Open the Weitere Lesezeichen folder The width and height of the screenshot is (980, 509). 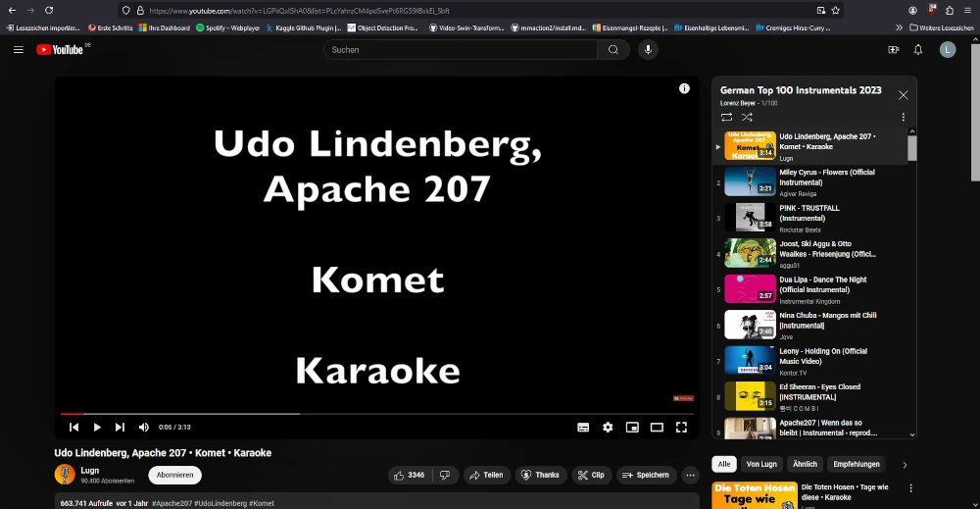(x=941, y=27)
